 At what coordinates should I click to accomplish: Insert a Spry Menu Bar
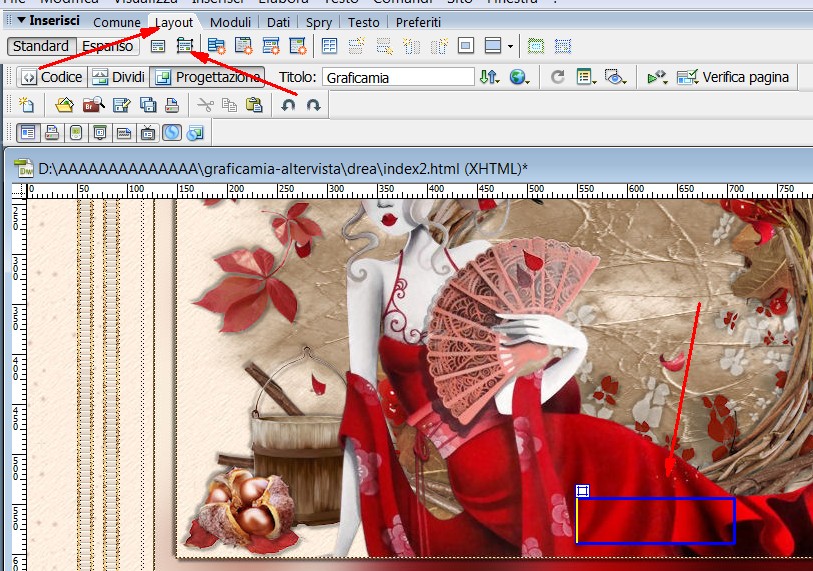[216, 46]
